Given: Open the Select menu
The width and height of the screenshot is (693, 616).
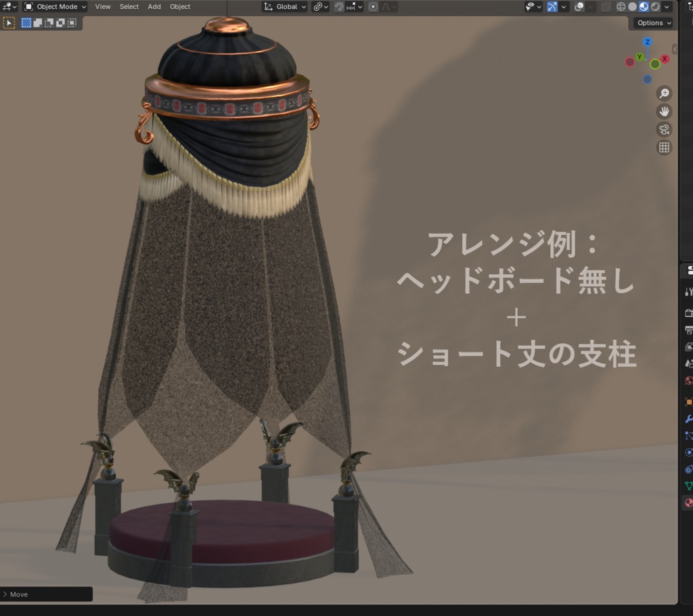Looking at the screenshot, I should tap(129, 7).
